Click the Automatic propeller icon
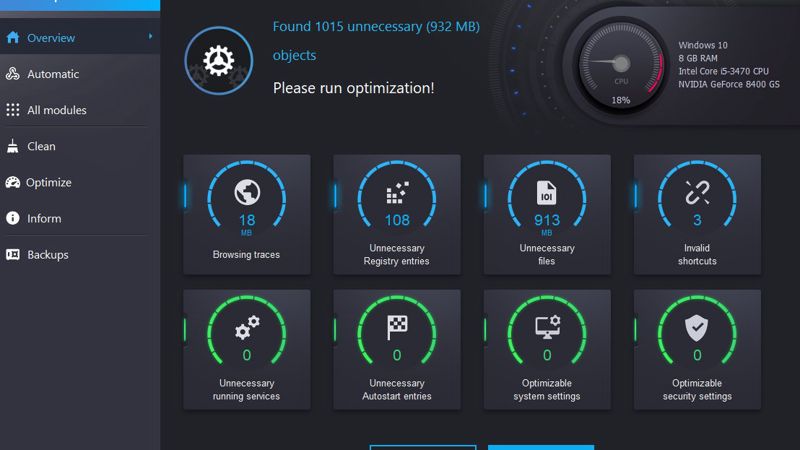 click(13, 74)
